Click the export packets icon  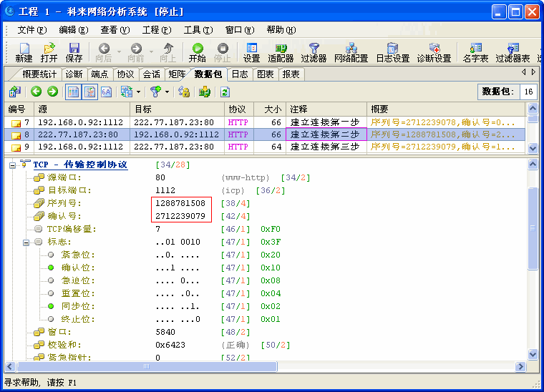coord(205,92)
